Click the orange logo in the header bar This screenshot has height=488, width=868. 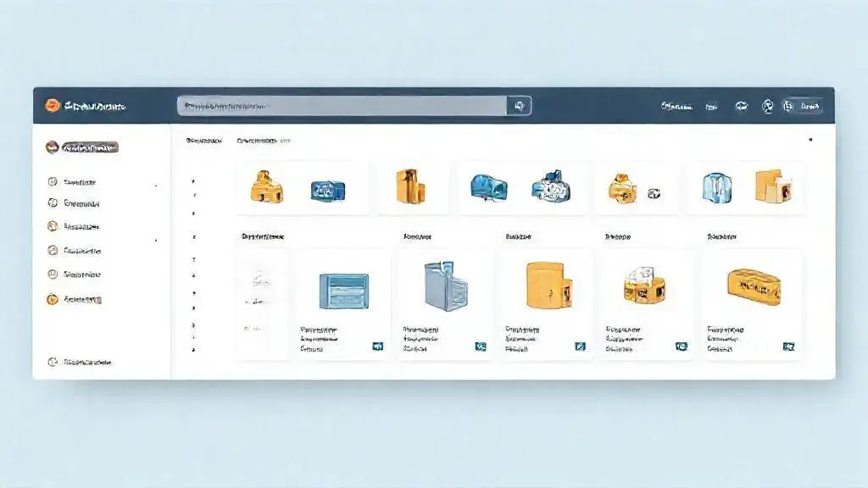pyautogui.click(x=52, y=106)
